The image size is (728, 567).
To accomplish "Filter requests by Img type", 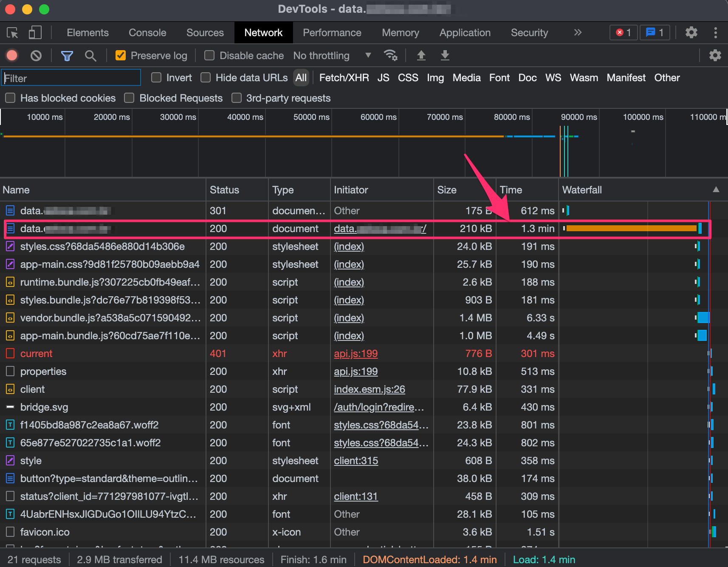I will pyautogui.click(x=435, y=78).
